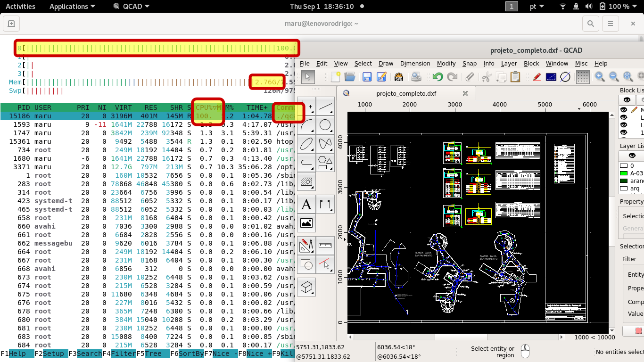Open the Misc menu

[x=581, y=63]
